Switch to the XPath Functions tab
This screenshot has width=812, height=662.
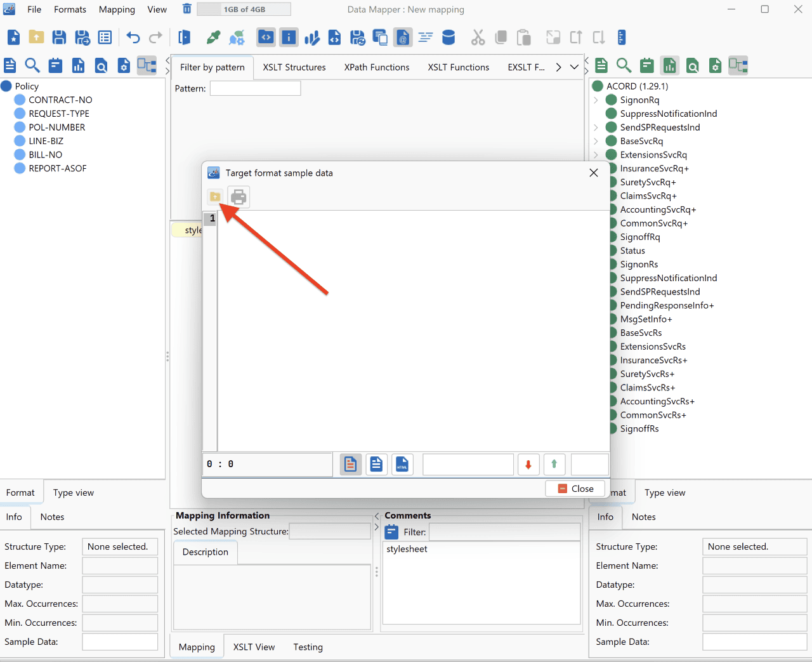point(377,67)
